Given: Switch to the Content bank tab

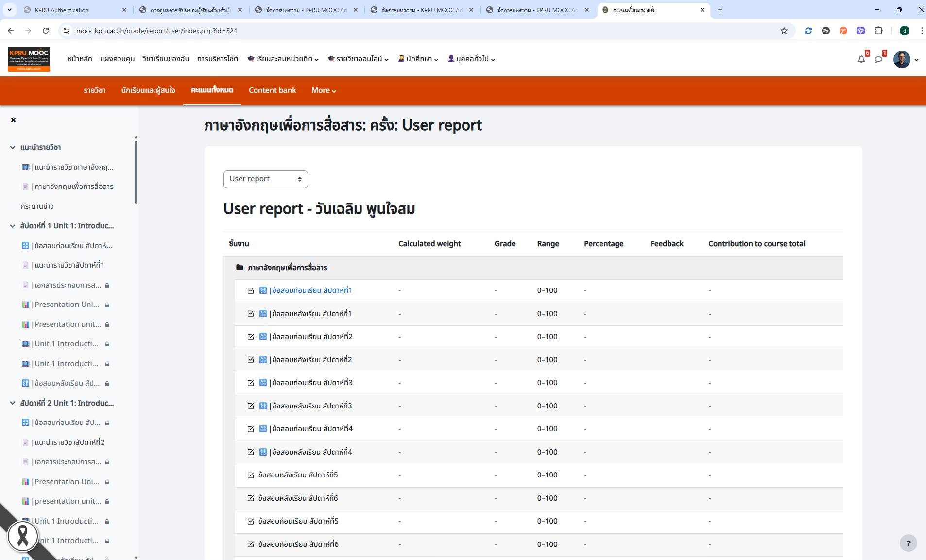Looking at the screenshot, I should [272, 90].
